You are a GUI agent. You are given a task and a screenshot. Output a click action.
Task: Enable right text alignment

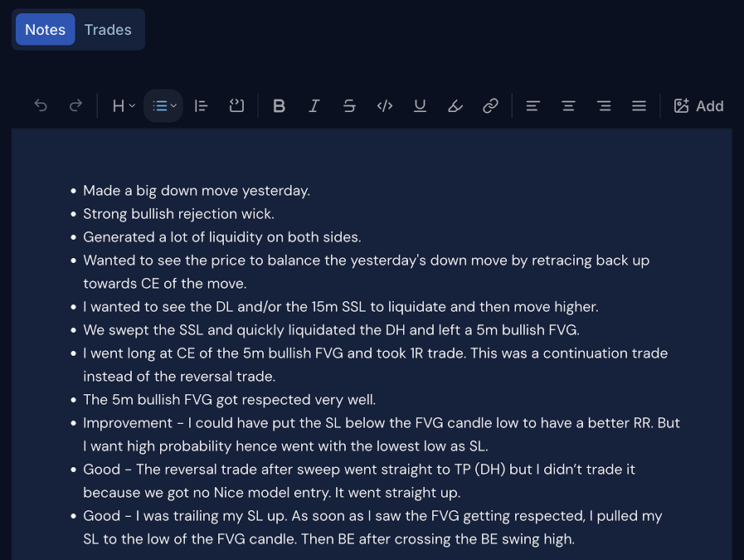[604, 105]
